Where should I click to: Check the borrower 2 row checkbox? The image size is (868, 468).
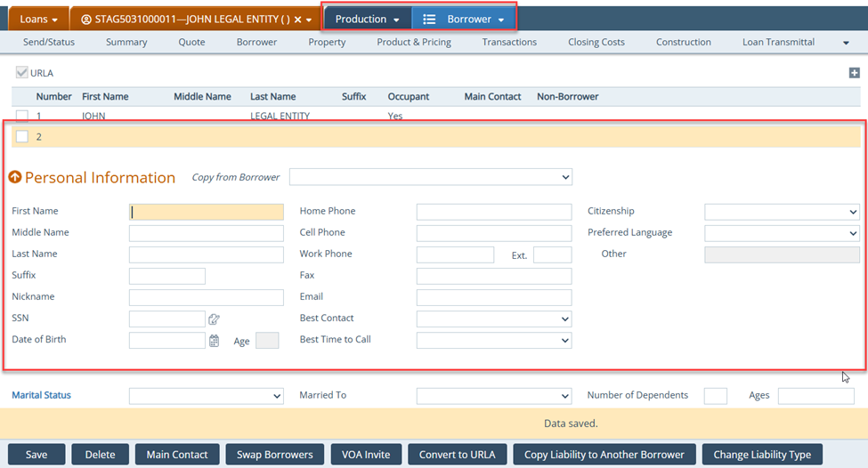click(x=22, y=136)
